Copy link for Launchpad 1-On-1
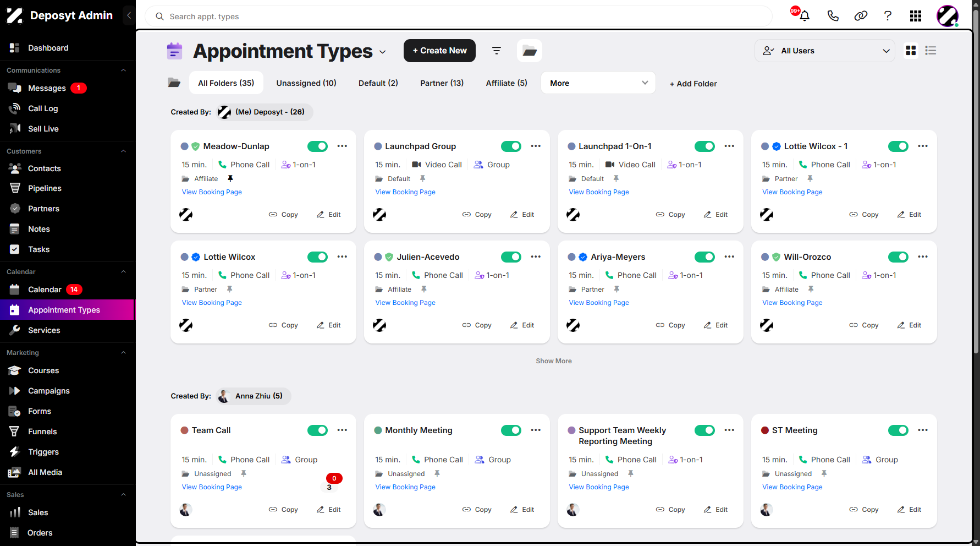The image size is (980, 546). (670, 215)
